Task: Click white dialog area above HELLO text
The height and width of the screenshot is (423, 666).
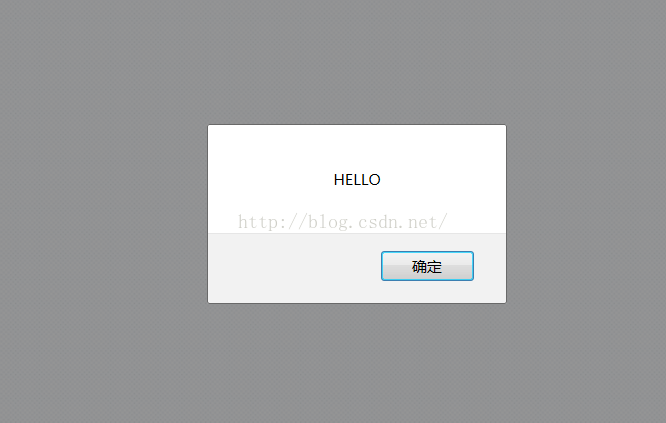Action: coord(357,149)
